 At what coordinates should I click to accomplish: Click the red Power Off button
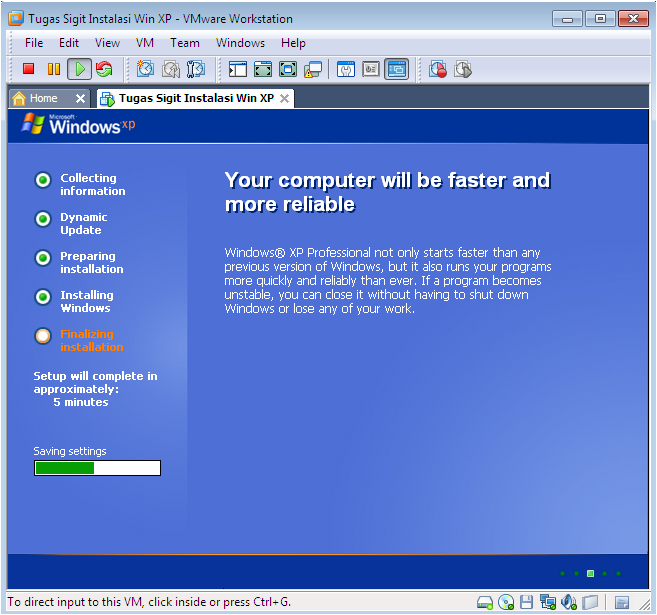pyautogui.click(x=28, y=69)
